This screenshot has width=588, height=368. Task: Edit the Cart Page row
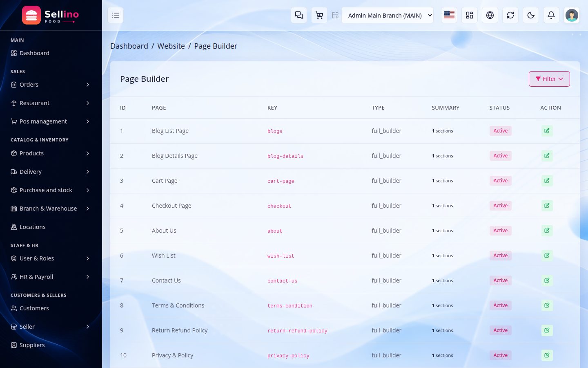547,181
